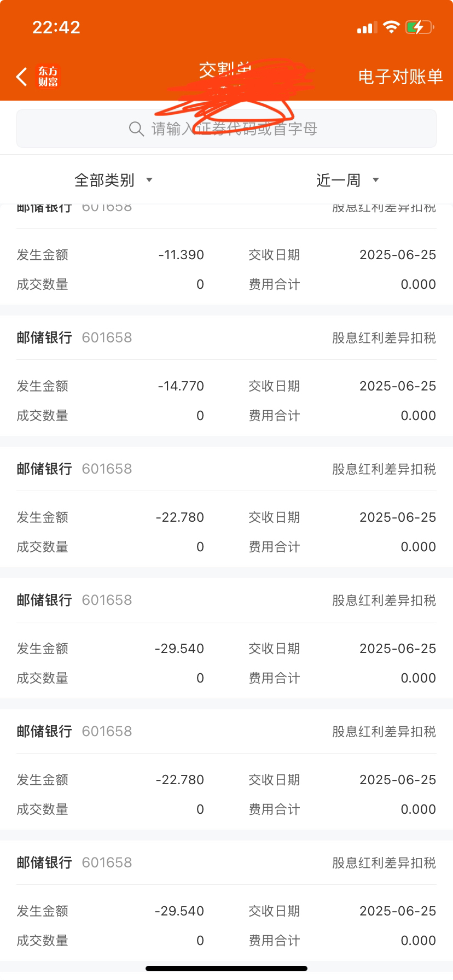The image size is (453, 980).
Task: Tap the 22:42 status bar clock
Action: (x=56, y=27)
